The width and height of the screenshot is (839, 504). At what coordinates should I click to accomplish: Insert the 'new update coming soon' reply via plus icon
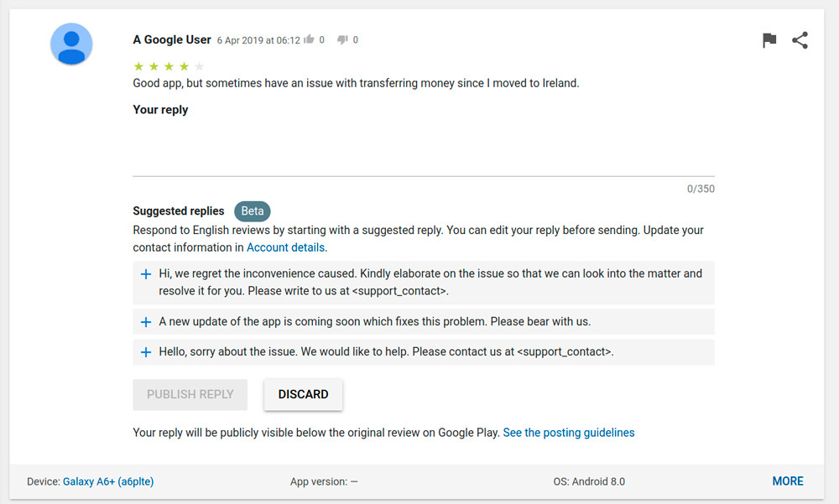tap(145, 322)
